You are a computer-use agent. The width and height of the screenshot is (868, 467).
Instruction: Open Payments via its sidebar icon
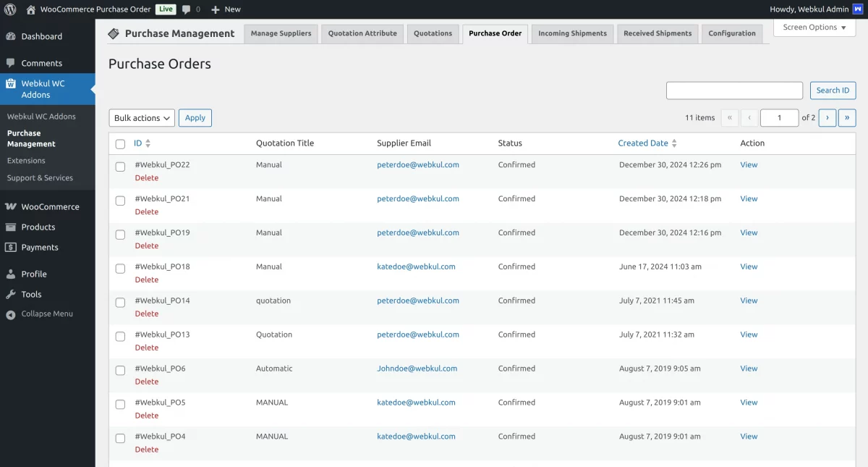12,248
